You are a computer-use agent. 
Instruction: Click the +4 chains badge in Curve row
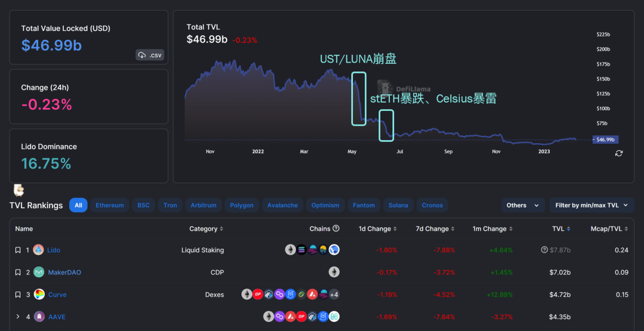click(334, 295)
